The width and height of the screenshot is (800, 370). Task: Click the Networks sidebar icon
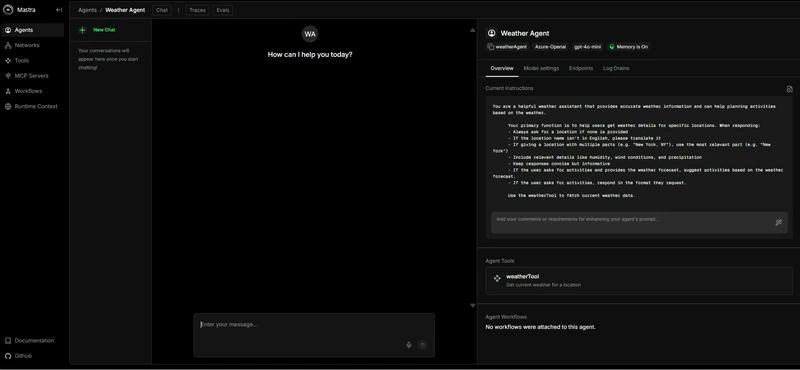(8, 45)
